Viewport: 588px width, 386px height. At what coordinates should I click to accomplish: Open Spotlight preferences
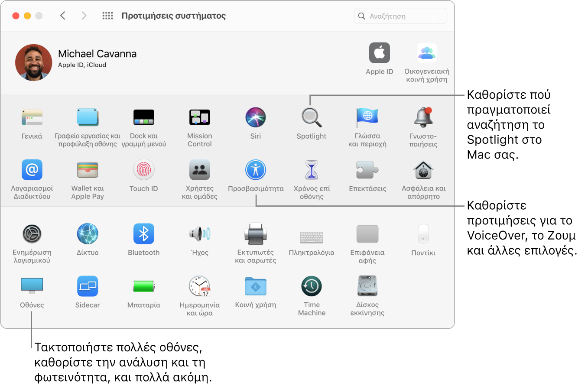tap(312, 117)
